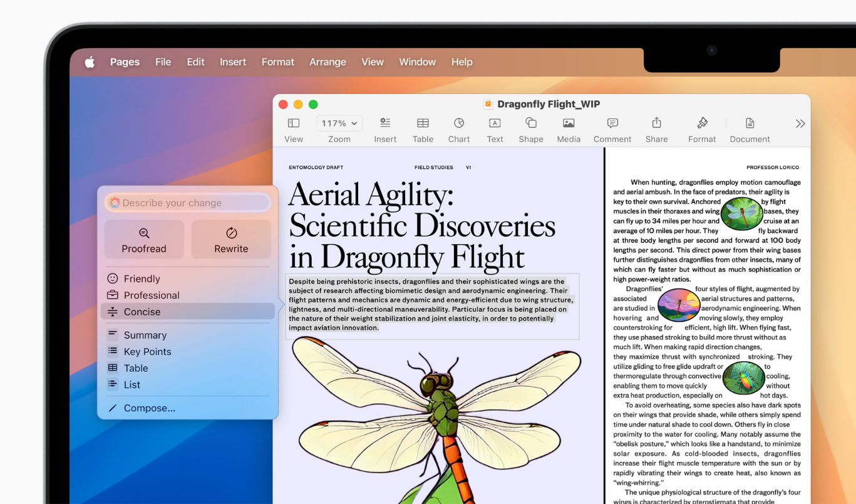This screenshot has width=856, height=504.
Task: Select Summary in Writing Tools
Action: tap(188, 335)
